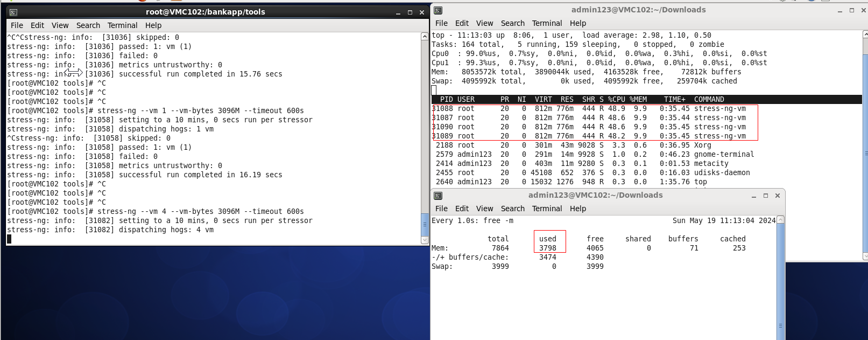Open Edit menu in free -m terminal window
The height and width of the screenshot is (340, 868).
tap(462, 209)
